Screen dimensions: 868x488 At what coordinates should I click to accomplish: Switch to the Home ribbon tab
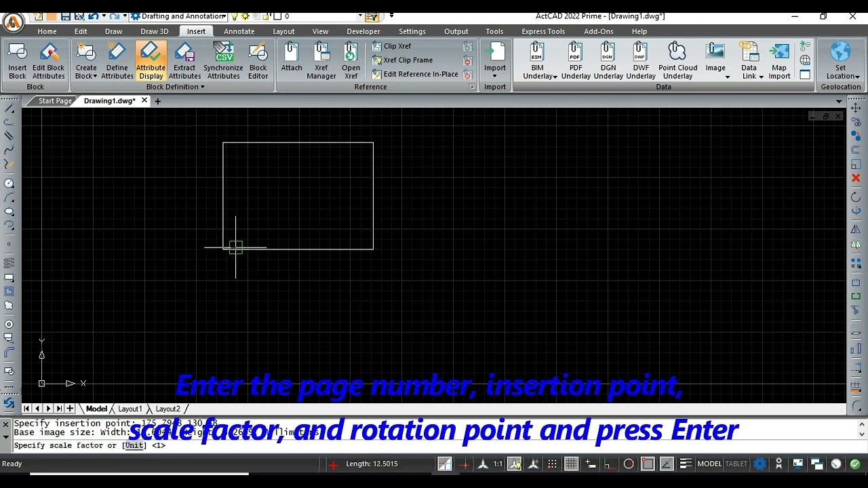47,31
